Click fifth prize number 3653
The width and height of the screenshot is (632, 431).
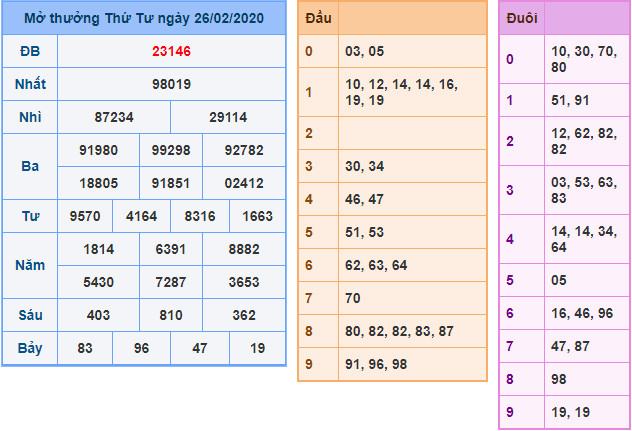click(243, 282)
